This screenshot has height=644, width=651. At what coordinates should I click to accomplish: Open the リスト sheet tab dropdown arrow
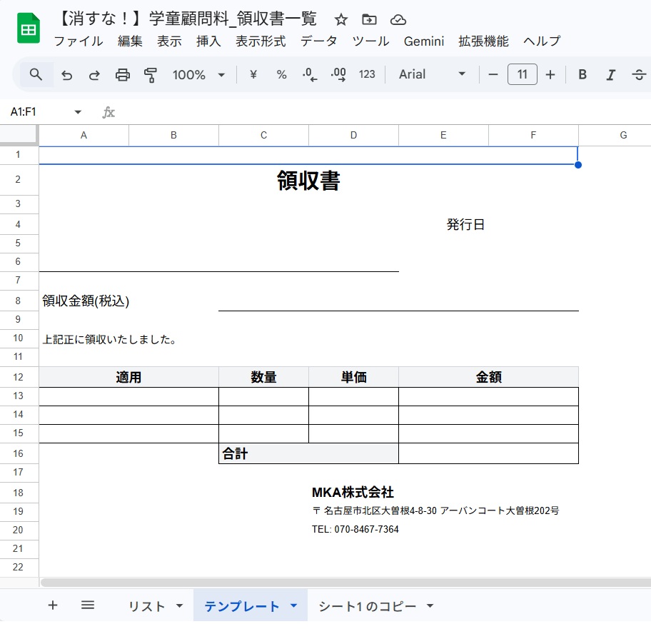pyautogui.click(x=179, y=606)
